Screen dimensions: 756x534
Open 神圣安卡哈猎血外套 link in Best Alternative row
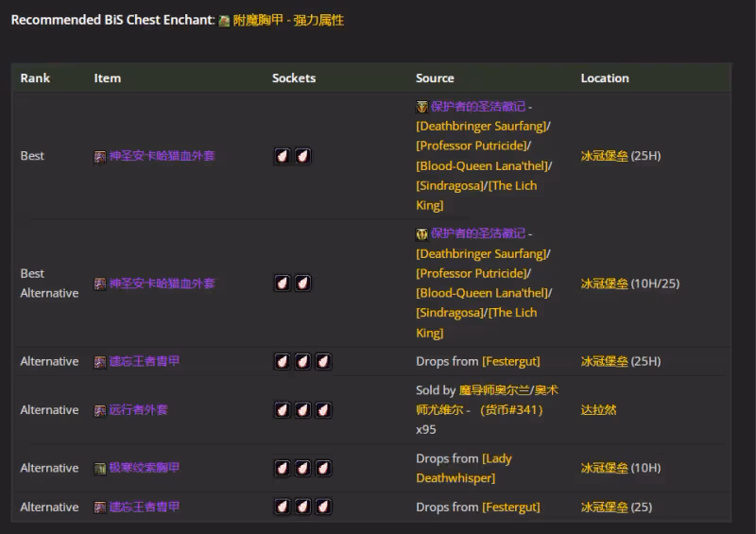coord(162,284)
